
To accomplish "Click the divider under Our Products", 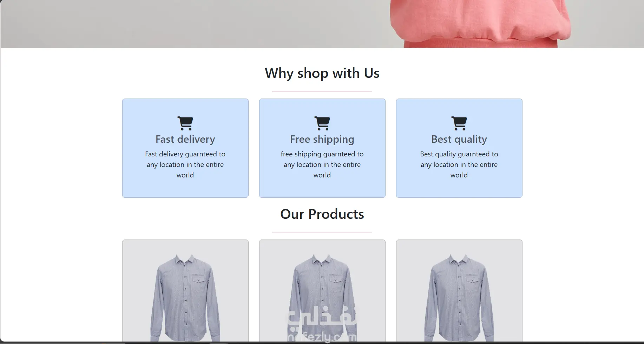I will (x=322, y=232).
